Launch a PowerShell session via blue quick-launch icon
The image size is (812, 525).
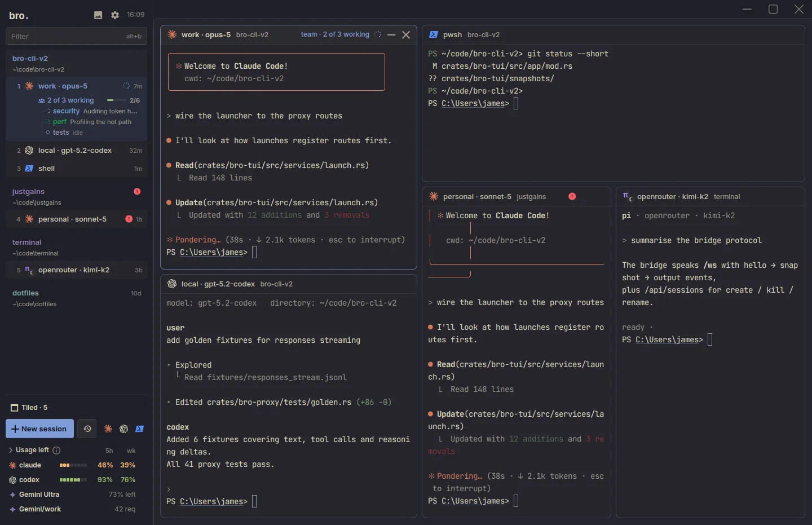point(140,429)
